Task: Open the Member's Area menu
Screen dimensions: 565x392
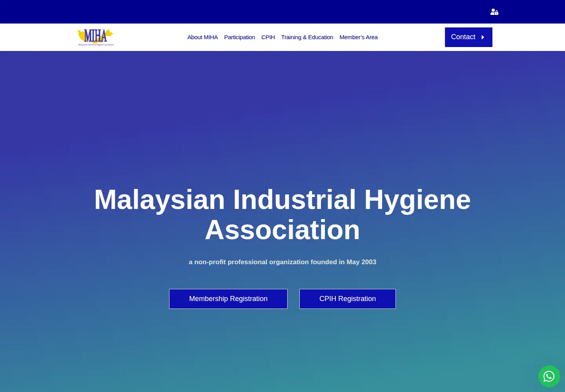Action: tap(359, 37)
